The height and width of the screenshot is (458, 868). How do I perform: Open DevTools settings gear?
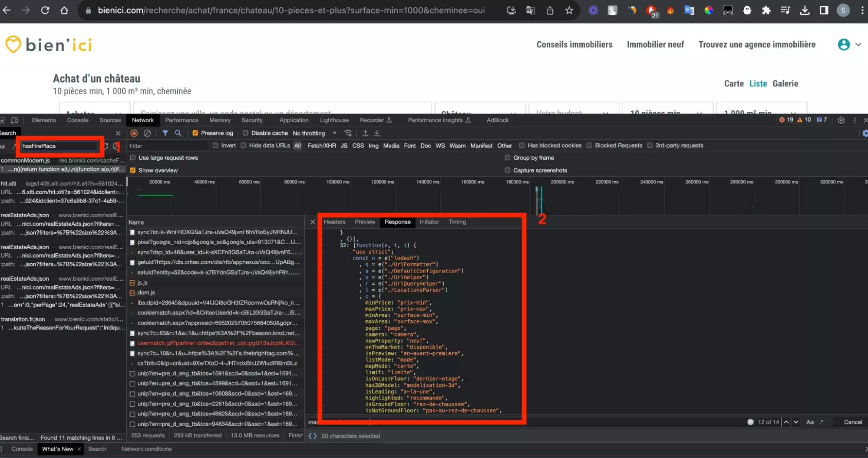click(x=841, y=120)
